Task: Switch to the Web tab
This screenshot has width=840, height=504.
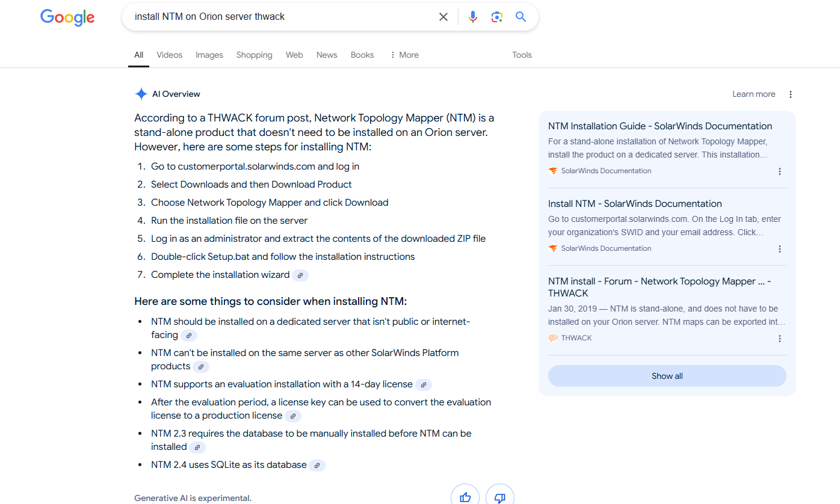Action: (x=294, y=55)
